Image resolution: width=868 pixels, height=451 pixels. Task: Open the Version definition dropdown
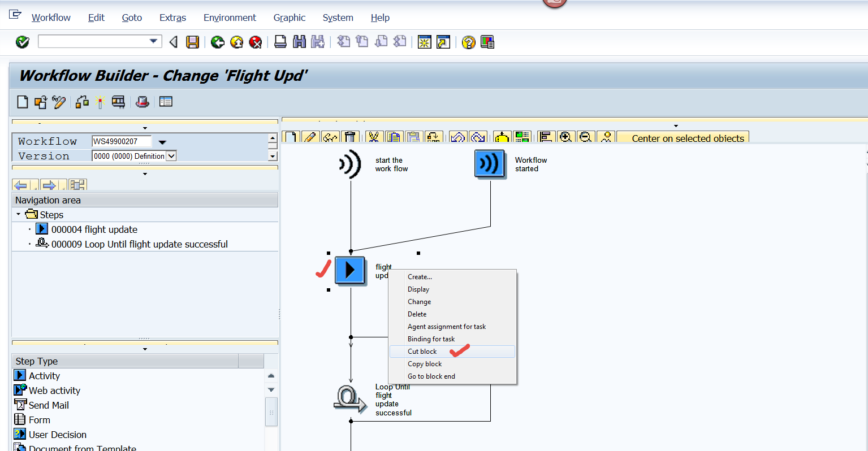click(x=171, y=156)
